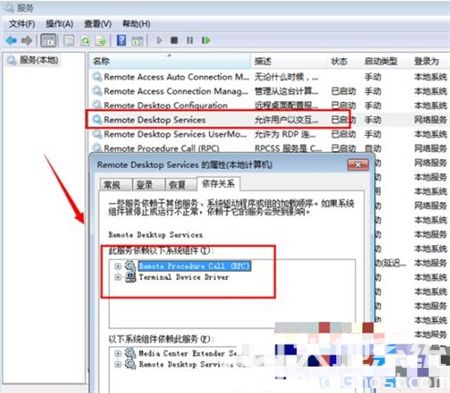Click gear icon of Remote Access Auto Connection
This screenshot has height=393, width=450.
pyautogui.click(x=97, y=77)
